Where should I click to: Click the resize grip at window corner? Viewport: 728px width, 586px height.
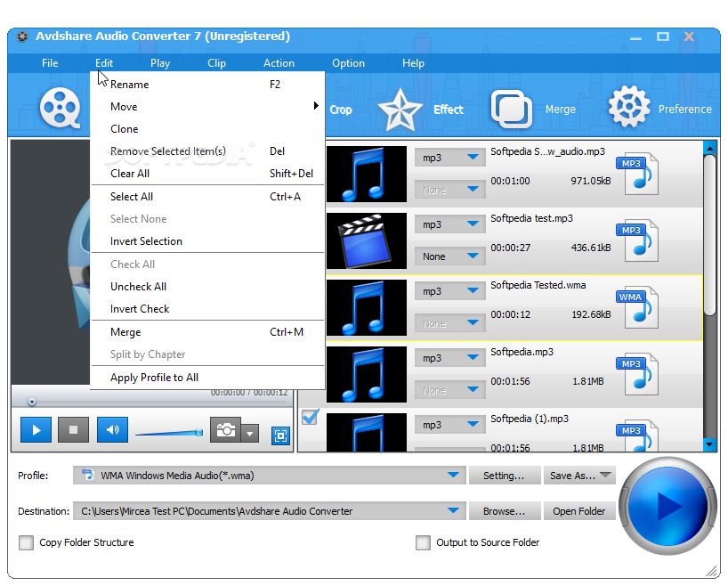[x=711, y=572]
